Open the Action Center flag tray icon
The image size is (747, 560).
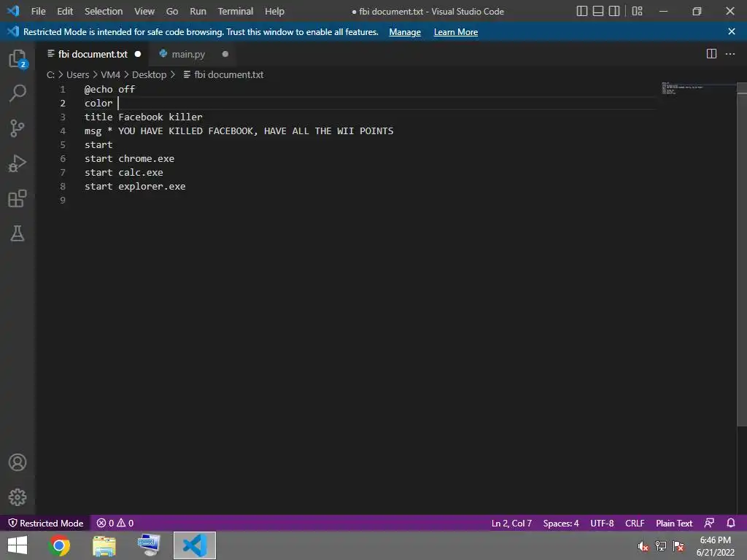(x=678, y=546)
